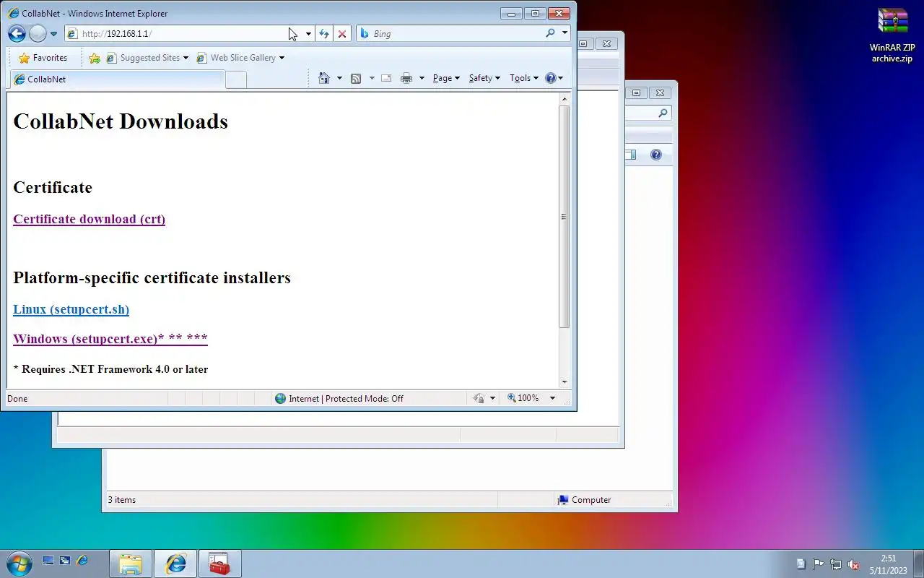Click the privacy security status bar icon
This screenshot has height=578, width=924.
(x=479, y=398)
